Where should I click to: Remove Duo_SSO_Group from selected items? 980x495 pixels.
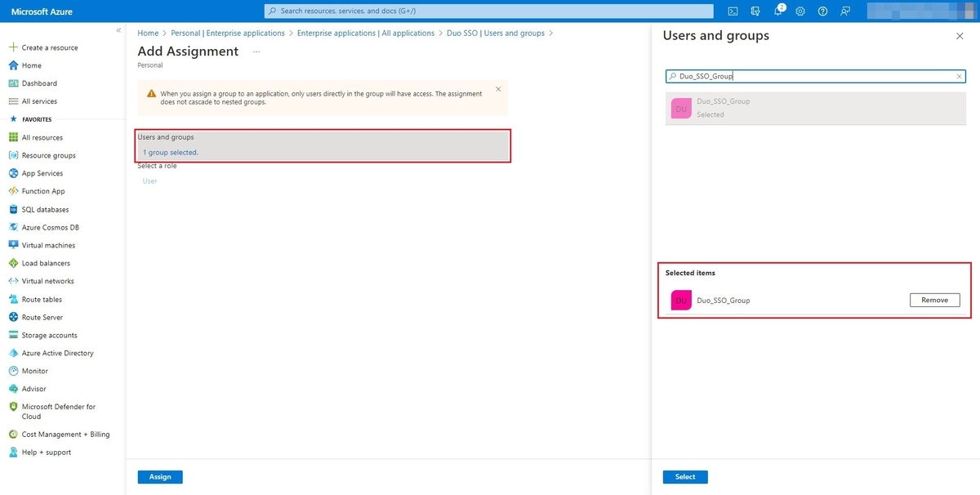pos(935,301)
